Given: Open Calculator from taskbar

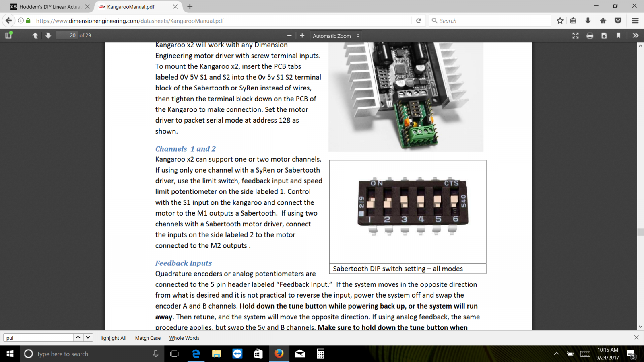Looking at the screenshot, I should click(320, 354).
